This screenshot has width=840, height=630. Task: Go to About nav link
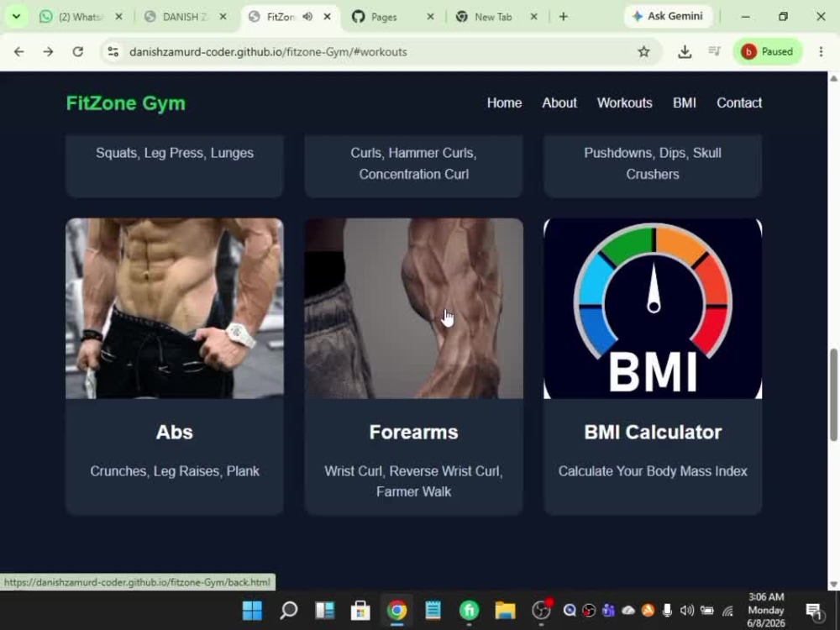click(559, 102)
